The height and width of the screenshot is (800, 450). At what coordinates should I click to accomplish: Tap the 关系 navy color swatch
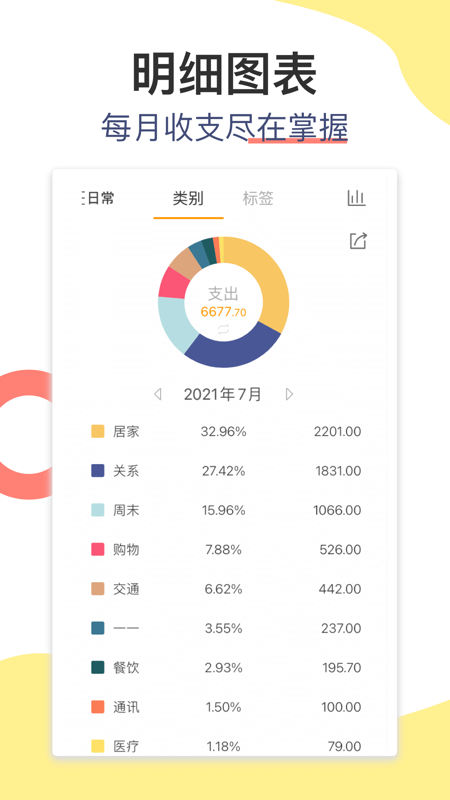[x=97, y=471]
